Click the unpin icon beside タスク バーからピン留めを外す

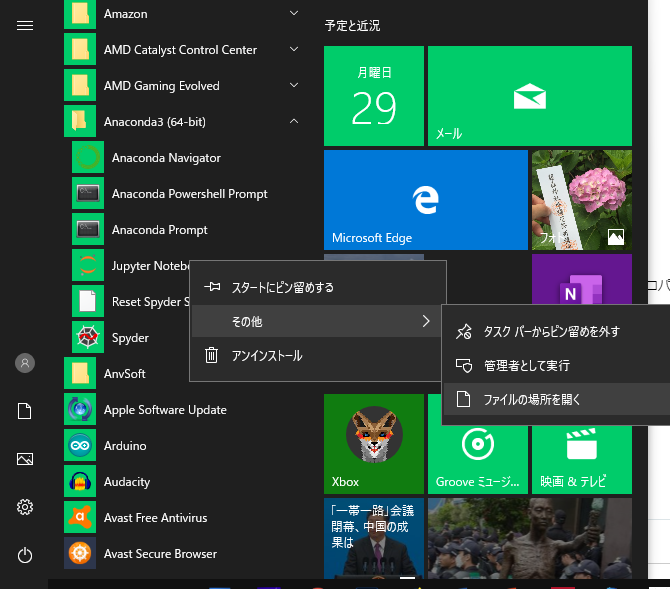coord(464,331)
